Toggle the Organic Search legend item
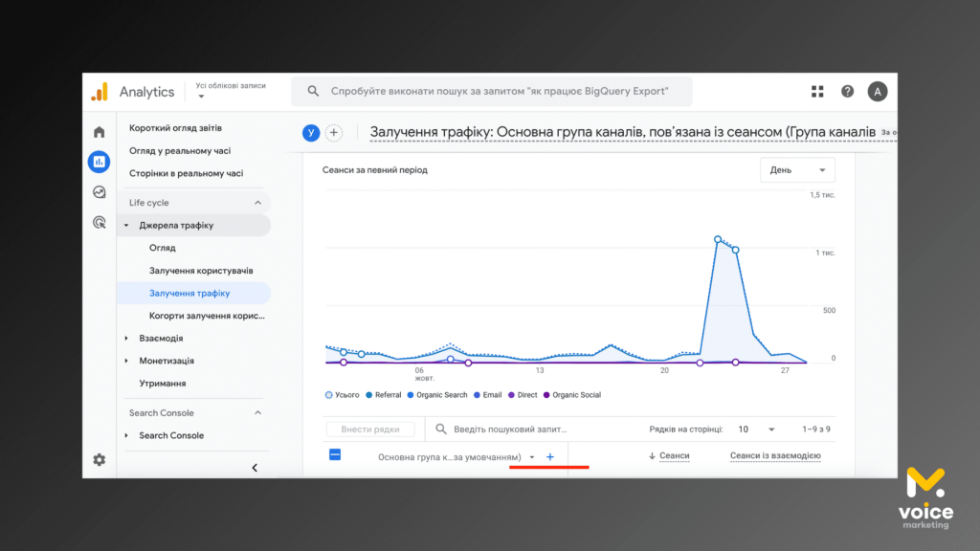This screenshot has width=980, height=551. click(437, 395)
